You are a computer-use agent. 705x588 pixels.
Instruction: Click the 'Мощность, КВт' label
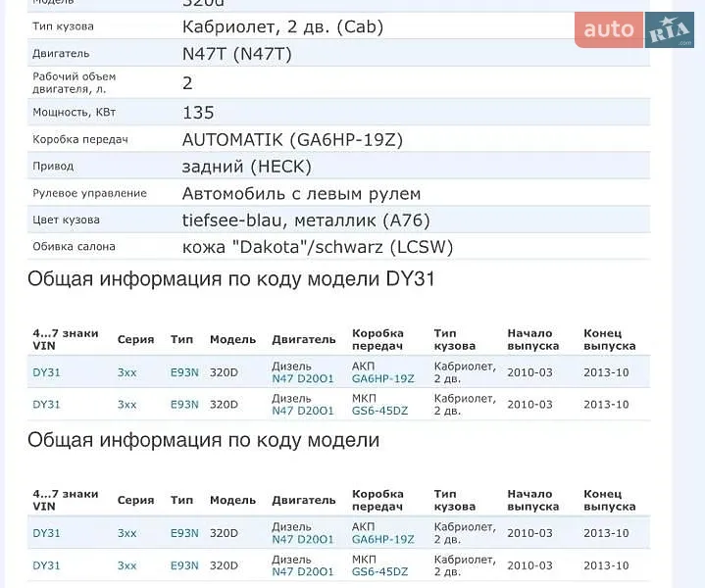[x=74, y=112]
